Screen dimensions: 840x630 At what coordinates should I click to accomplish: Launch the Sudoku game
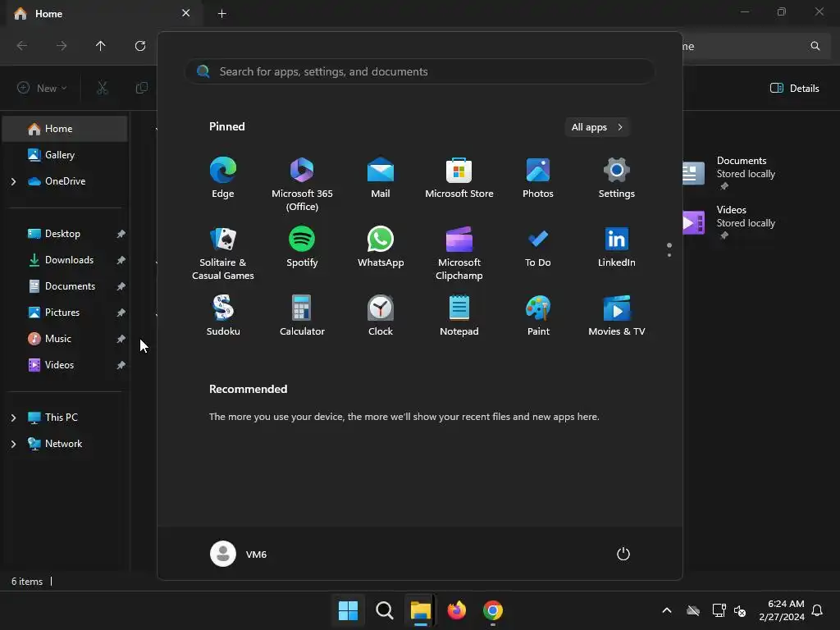pyautogui.click(x=223, y=316)
